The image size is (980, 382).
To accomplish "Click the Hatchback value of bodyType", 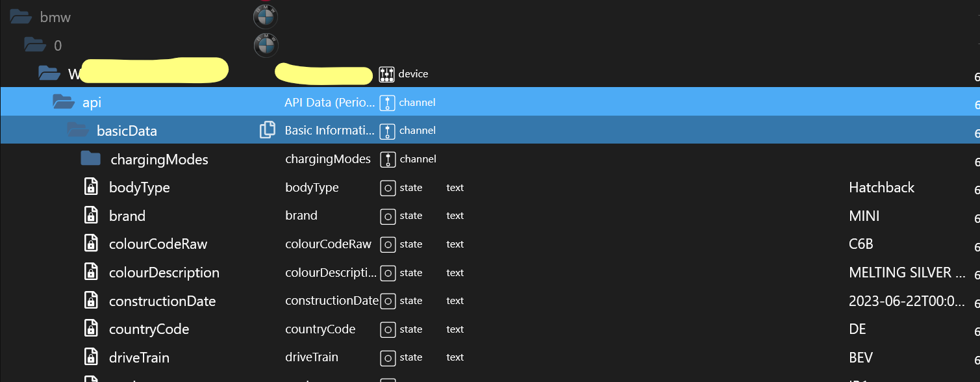I will pyautogui.click(x=881, y=188).
